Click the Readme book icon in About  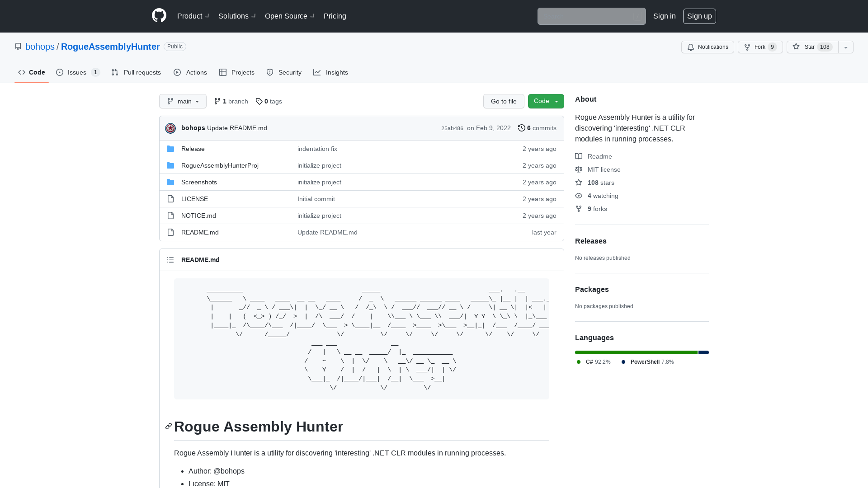point(579,156)
